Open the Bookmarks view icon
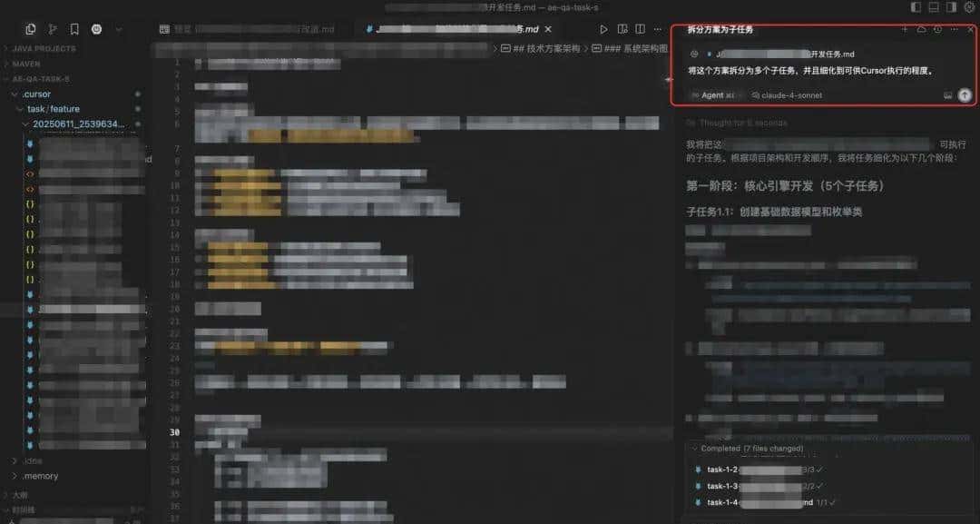Screen dimensions: 980x524 (74, 29)
